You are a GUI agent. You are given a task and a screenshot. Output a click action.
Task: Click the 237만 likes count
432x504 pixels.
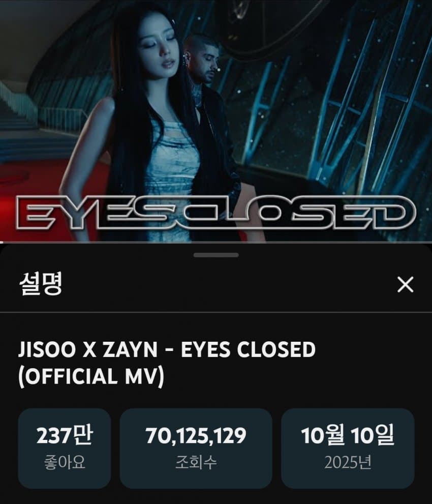pyautogui.click(x=65, y=435)
